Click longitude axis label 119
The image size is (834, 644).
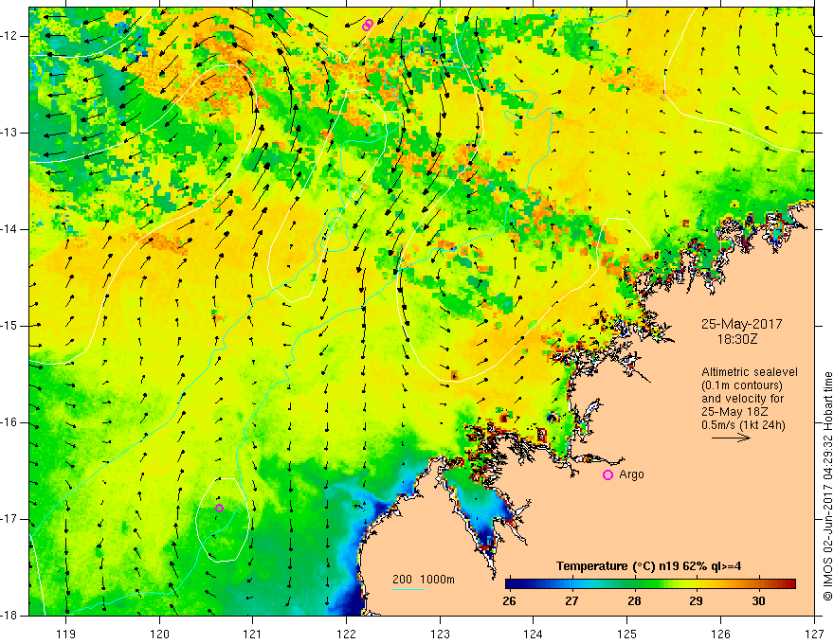(x=66, y=634)
